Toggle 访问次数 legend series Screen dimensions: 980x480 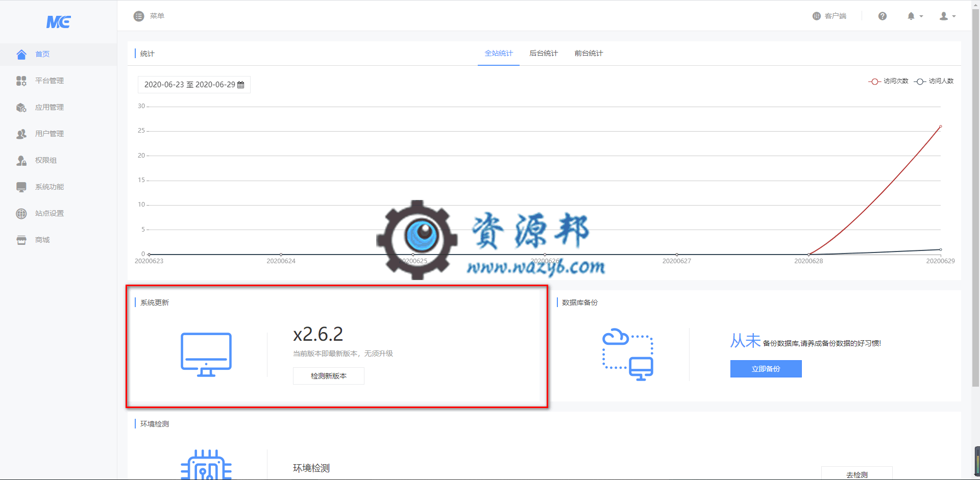coord(889,81)
